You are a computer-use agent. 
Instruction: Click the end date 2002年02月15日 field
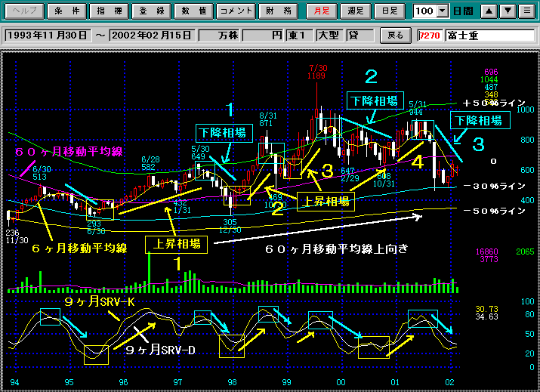point(152,35)
